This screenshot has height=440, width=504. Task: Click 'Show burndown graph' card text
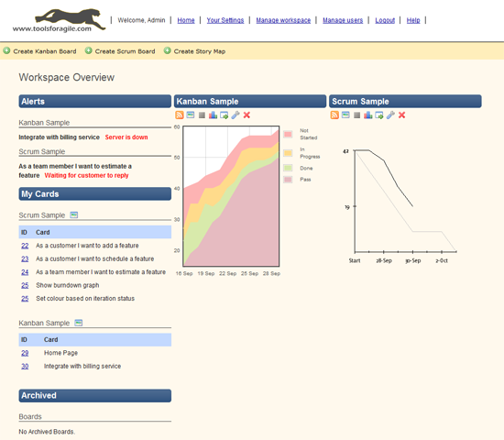(68, 285)
